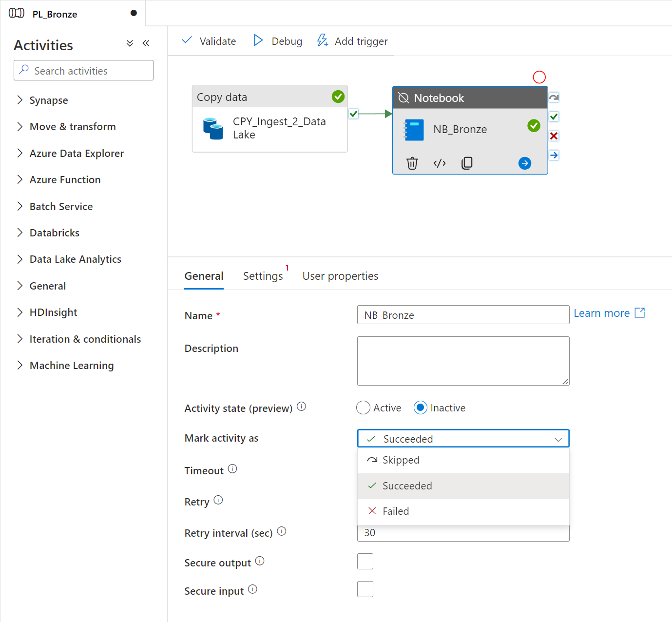672x622 pixels.
Task: Click Notebook 'on success' output connector
Action: point(554,117)
